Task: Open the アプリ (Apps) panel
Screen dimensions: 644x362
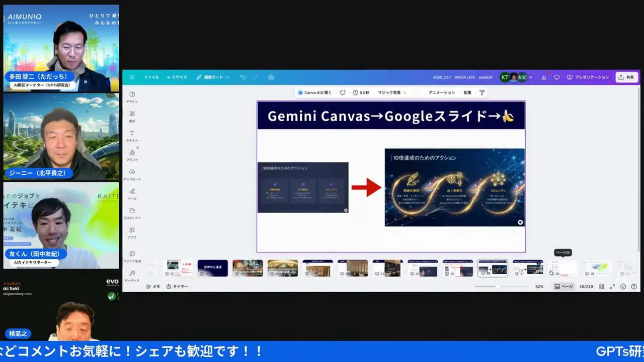Action: [x=132, y=234]
